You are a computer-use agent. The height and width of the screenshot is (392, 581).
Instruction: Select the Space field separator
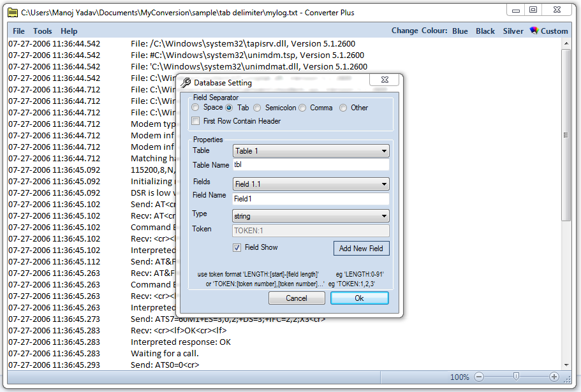[196, 108]
